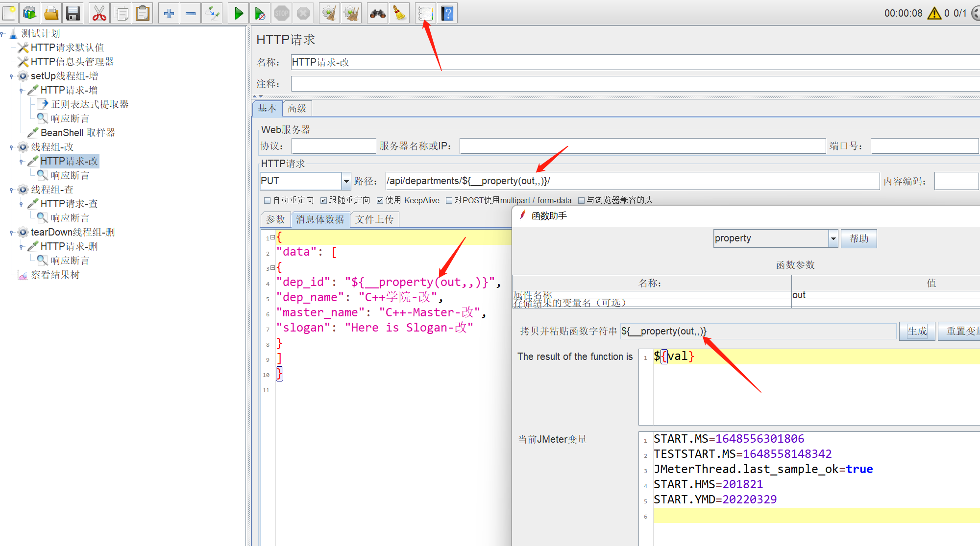Image resolution: width=980 pixels, height=546 pixels.
Task: Open the property function dropdown
Action: [x=833, y=238]
